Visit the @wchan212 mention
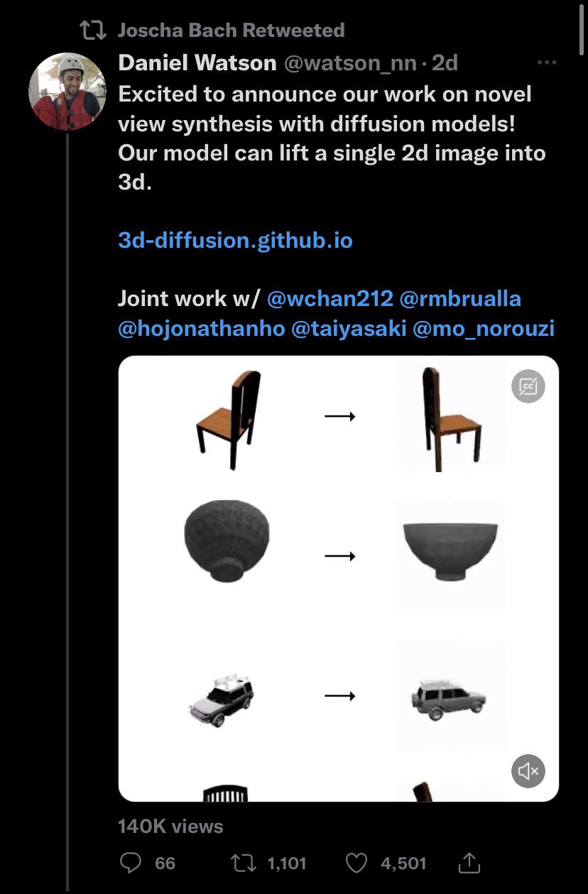 (x=330, y=298)
